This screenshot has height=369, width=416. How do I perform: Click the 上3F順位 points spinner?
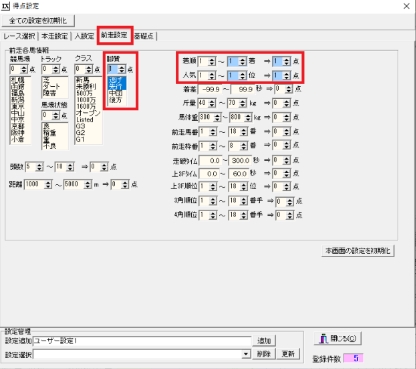pyautogui.click(x=282, y=186)
